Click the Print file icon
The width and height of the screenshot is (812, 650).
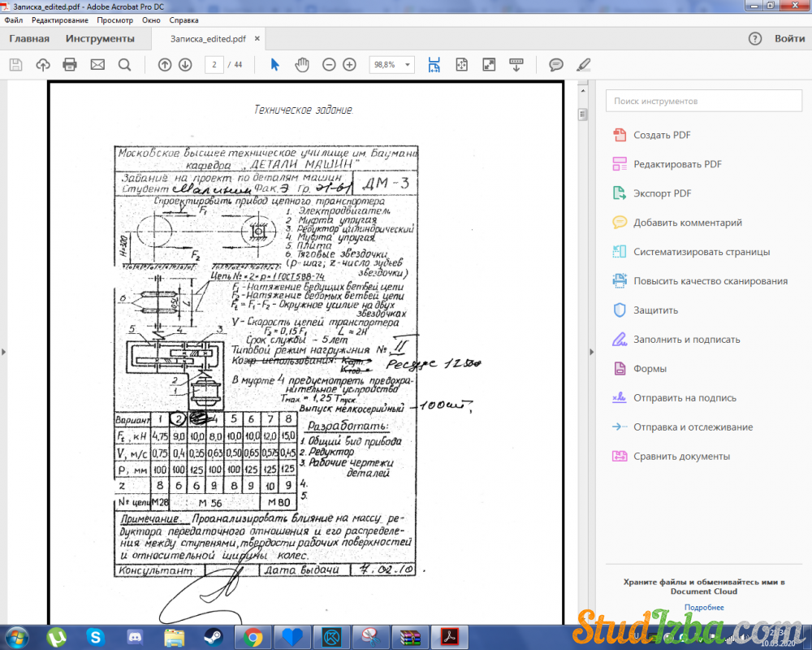coord(70,65)
